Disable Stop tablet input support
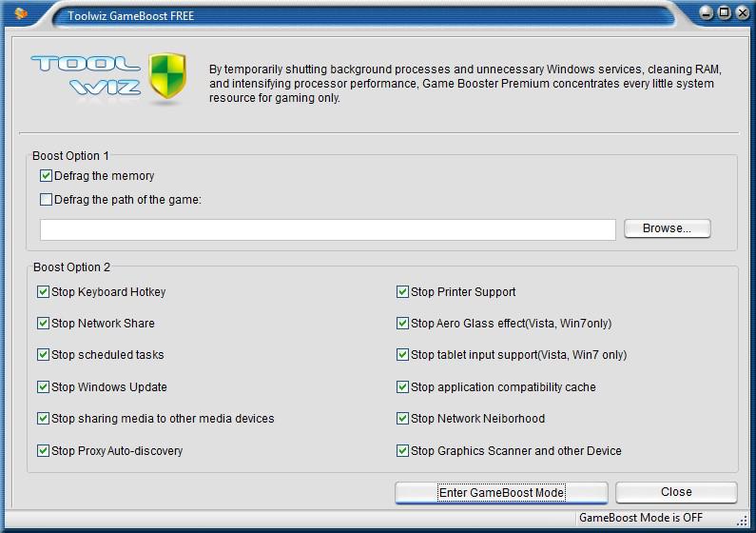 coord(402,355)
